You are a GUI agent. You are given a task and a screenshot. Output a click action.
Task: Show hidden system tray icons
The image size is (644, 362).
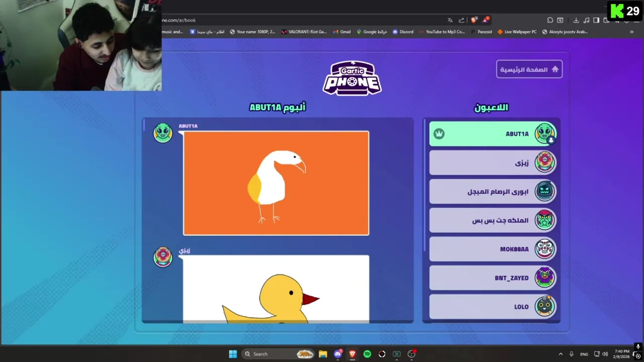560,354
